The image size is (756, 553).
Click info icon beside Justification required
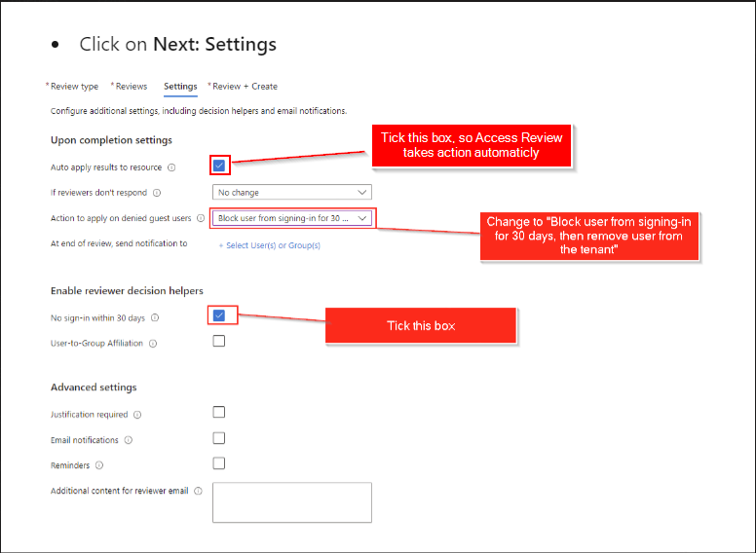(136, 415)
